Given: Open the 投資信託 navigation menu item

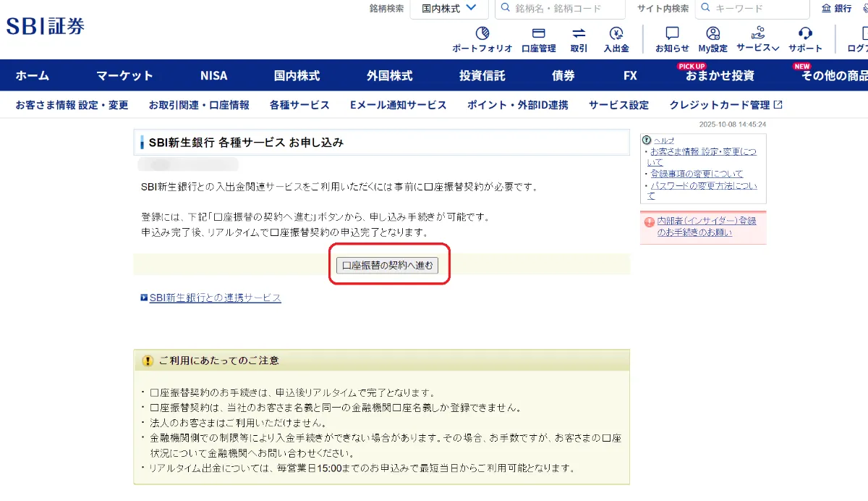Looking at the screenshot, I should pos(482,75).
